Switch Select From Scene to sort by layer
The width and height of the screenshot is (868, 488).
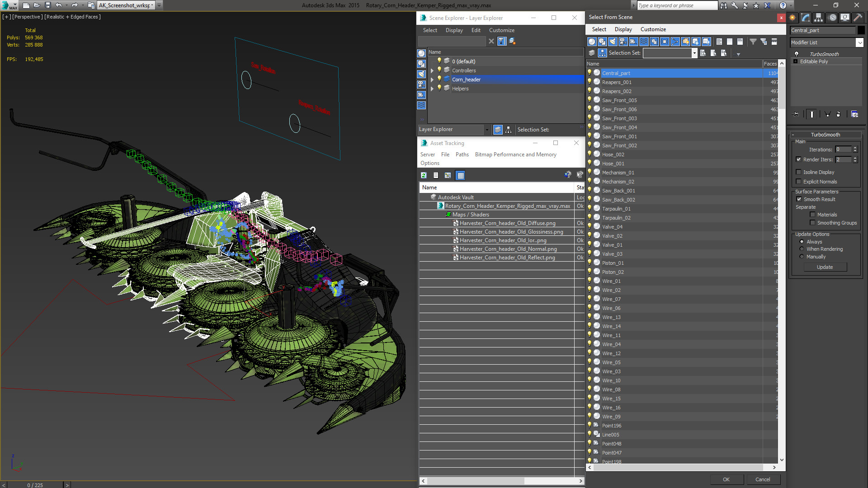[x=592, y=53]
